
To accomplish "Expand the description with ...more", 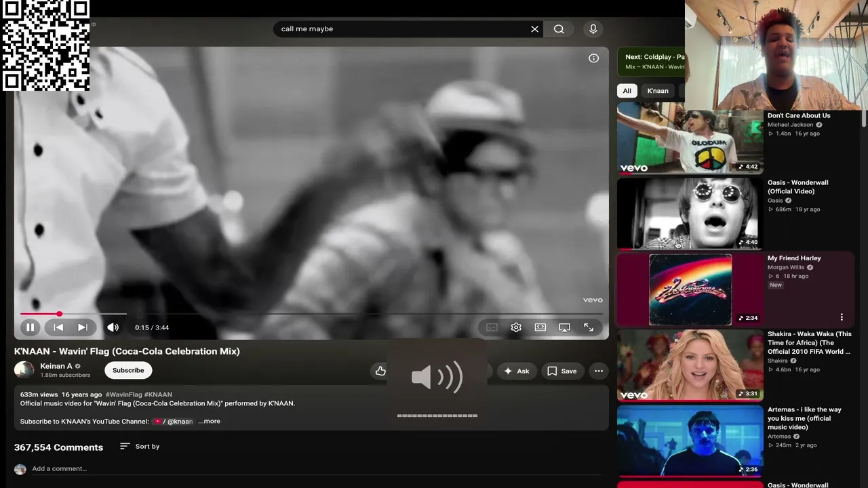I will (210, 421).
